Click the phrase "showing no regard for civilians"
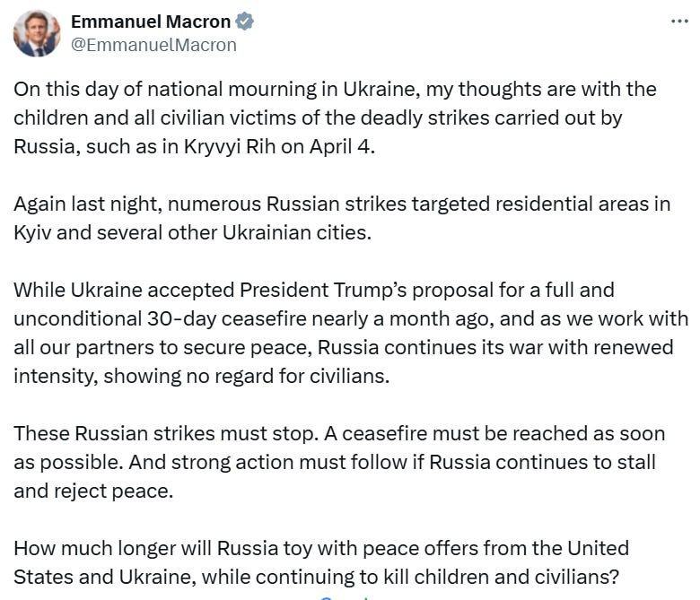Viewport: 700px width, 600px height. pyautogui.click(x=247, y=376)
